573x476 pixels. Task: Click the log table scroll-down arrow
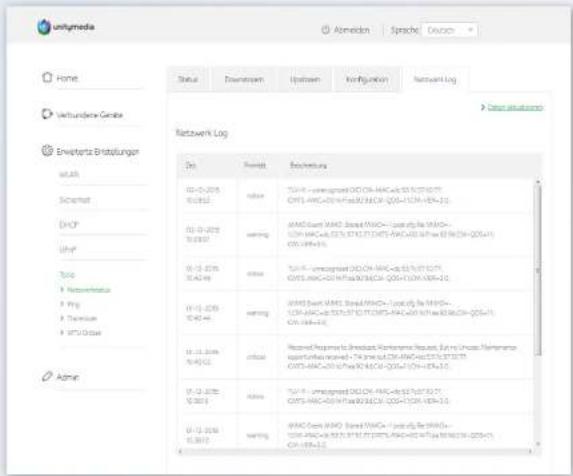[538, 444]
